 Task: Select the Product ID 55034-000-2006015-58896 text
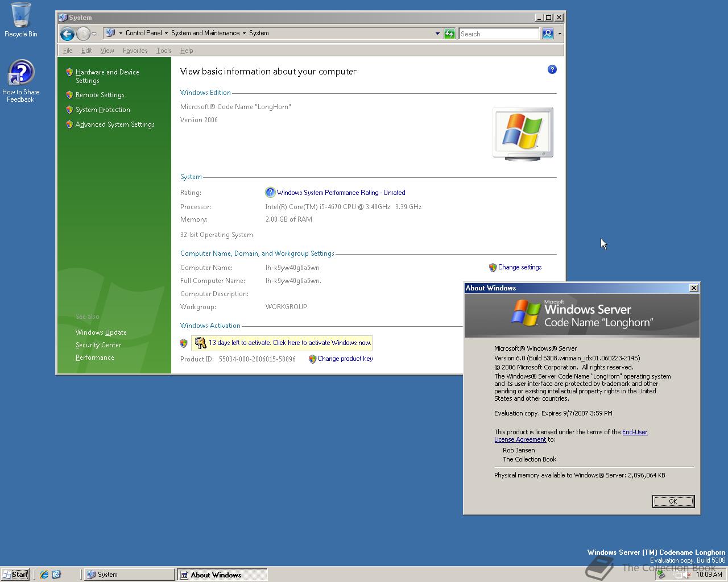click(x=257, y=359)
